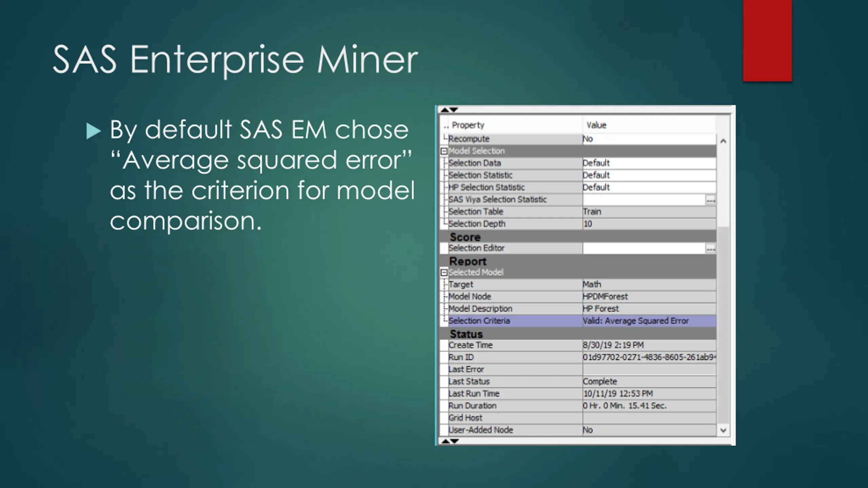Screen dimensions: 868x488
Task: Click the Status section header
Action: 578,334
